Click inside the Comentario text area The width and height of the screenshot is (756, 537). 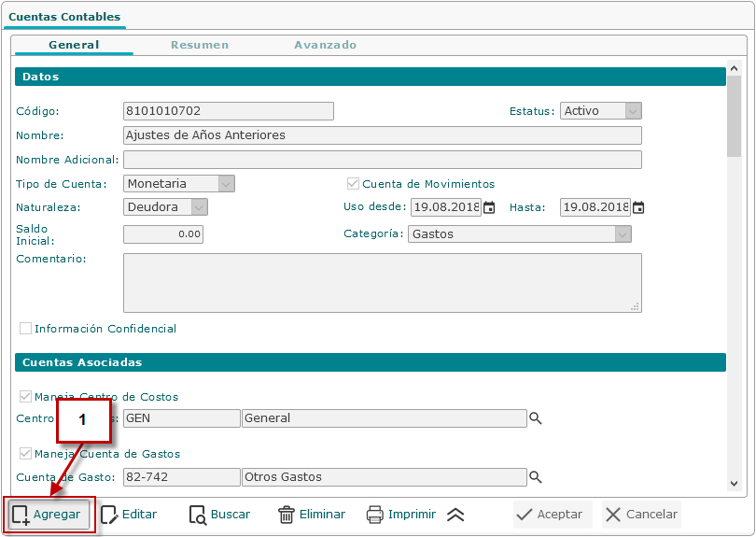click(x=382, y=282)
